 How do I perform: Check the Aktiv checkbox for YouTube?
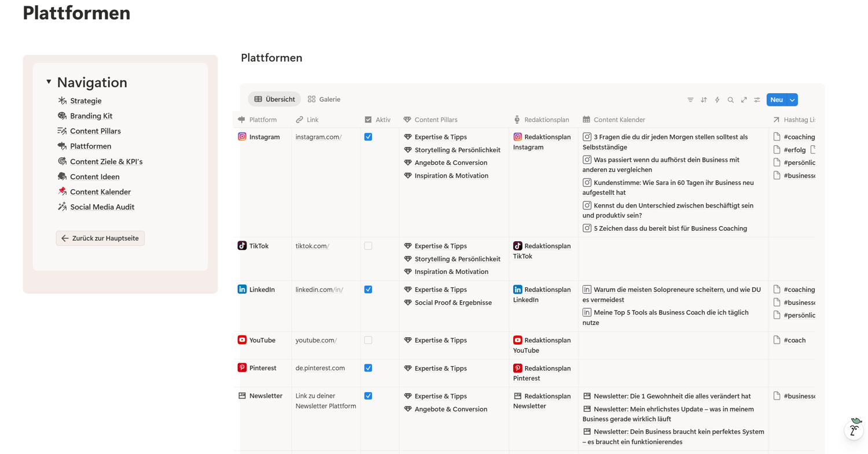(x=368, y=340)
